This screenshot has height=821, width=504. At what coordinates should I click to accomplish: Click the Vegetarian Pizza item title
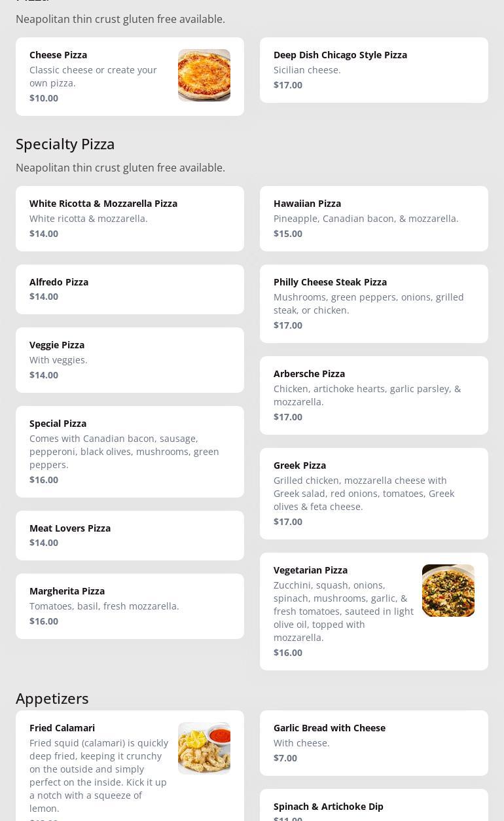tap(310, 570)
